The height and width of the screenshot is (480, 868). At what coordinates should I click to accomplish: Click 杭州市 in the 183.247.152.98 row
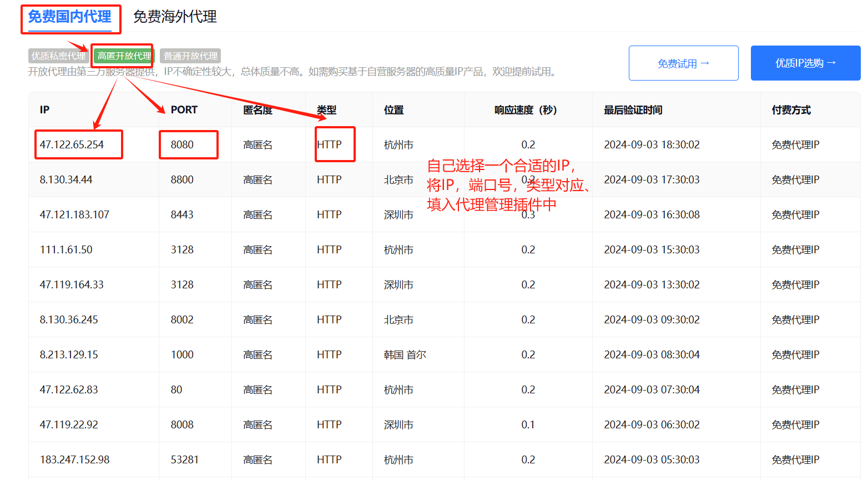[x=398, y=460]
